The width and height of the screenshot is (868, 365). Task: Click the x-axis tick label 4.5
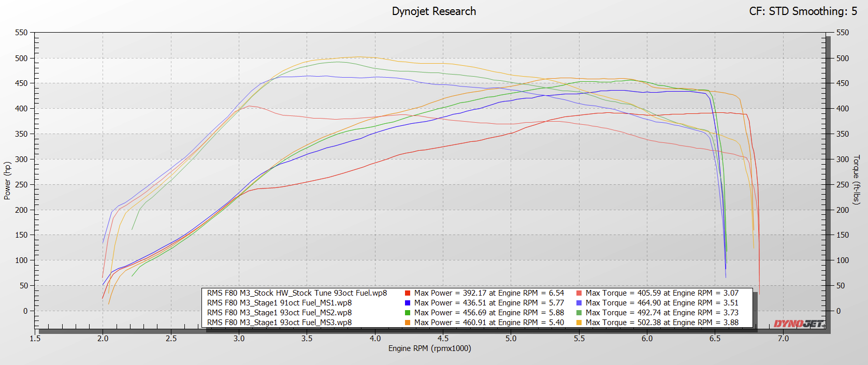pyautogui.click(x=443, y=339)
